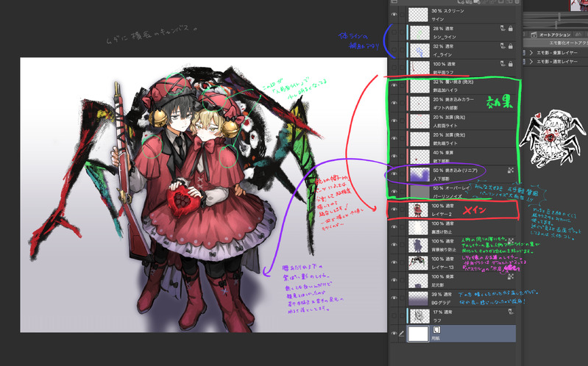The image size is (588, 366).
Task: Hide the 用紙 paper layer
Action: (394, 334)
